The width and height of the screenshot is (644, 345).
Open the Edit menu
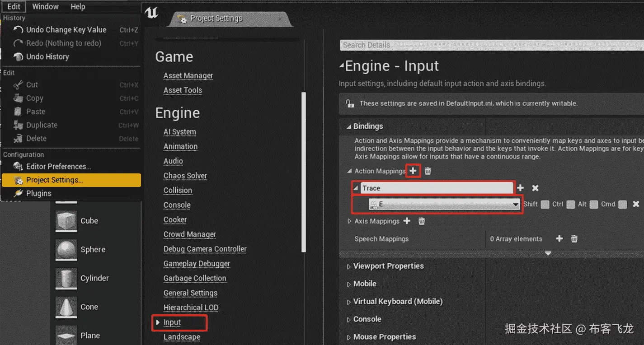14,6
